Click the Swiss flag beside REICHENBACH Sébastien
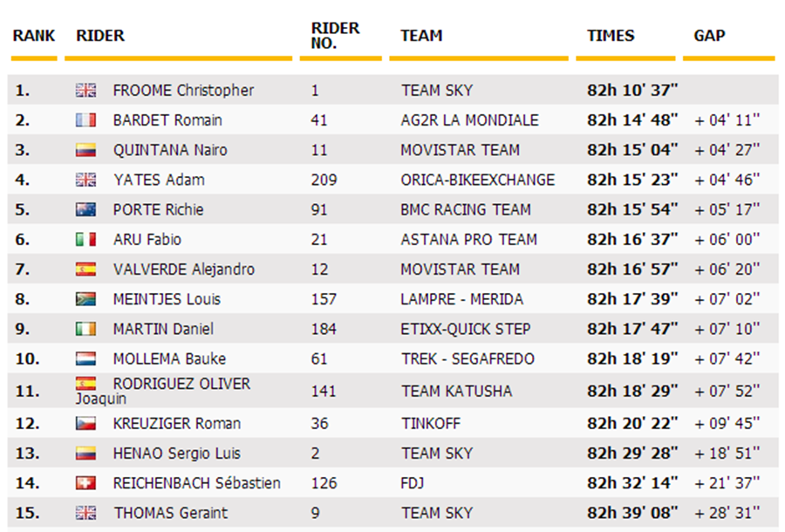 [x=85, y=483]
